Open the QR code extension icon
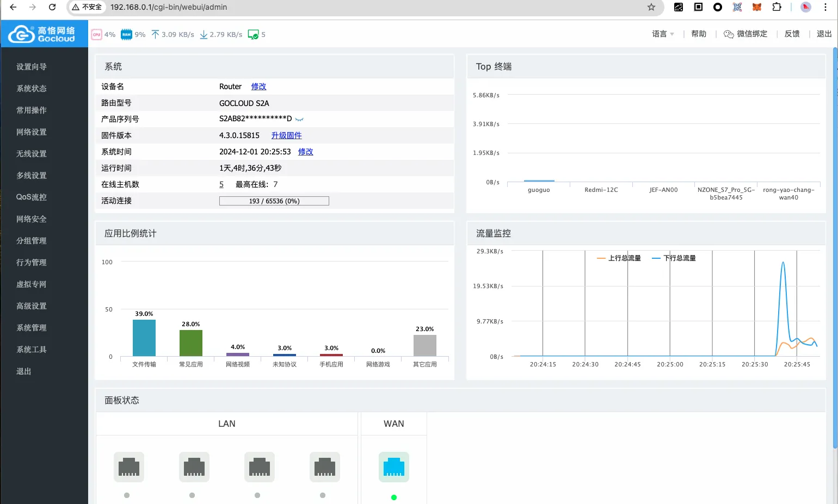This screenshot has width=838, height=504. (737, 7)
